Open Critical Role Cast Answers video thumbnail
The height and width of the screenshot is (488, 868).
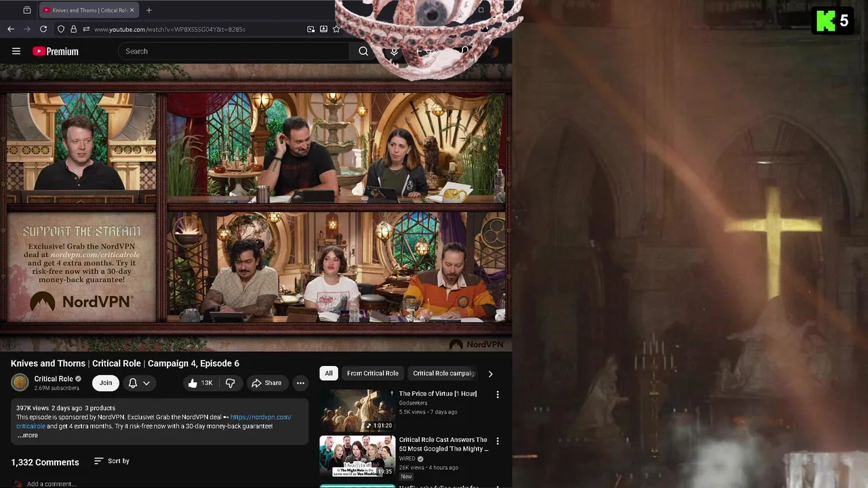click(357, 456)
